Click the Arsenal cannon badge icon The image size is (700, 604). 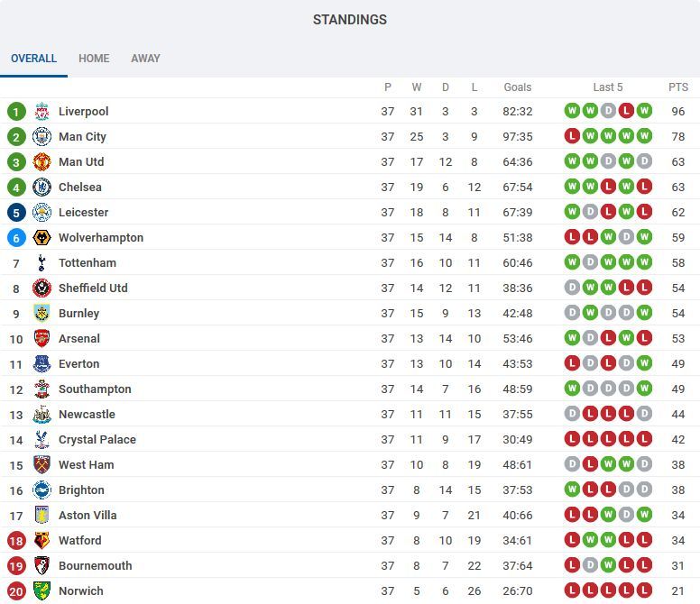coord(41,339)
